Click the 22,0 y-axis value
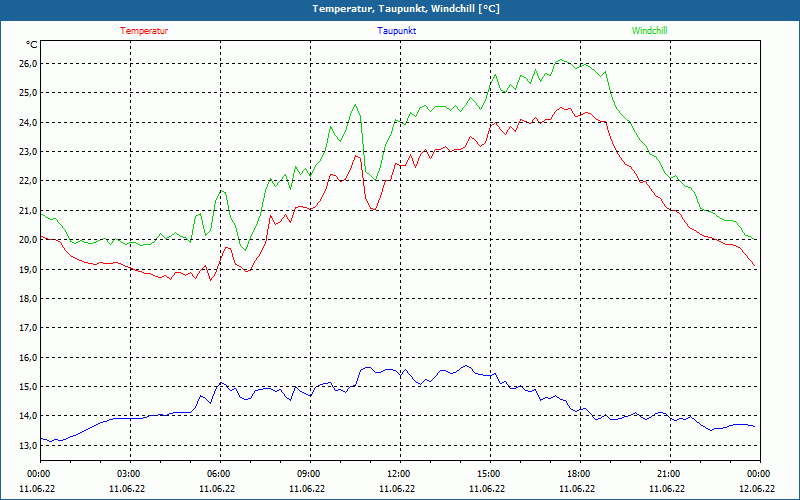The height and width of the screenshot is (500, 800). 29,181
